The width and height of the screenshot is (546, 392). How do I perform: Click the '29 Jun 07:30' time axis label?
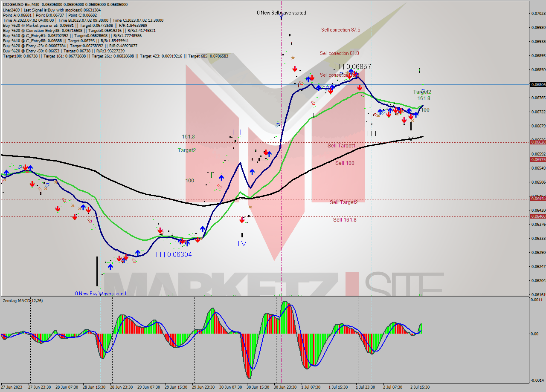coord(149,387)
